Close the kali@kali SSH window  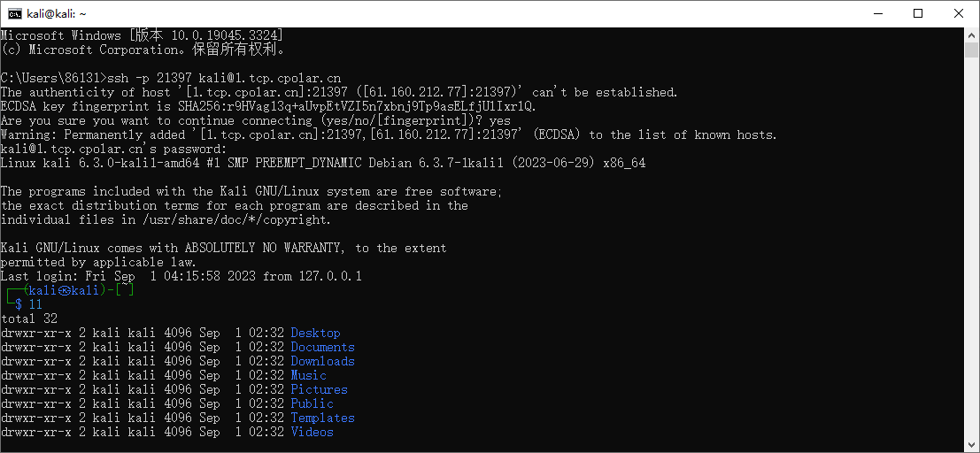coord(958,14)
